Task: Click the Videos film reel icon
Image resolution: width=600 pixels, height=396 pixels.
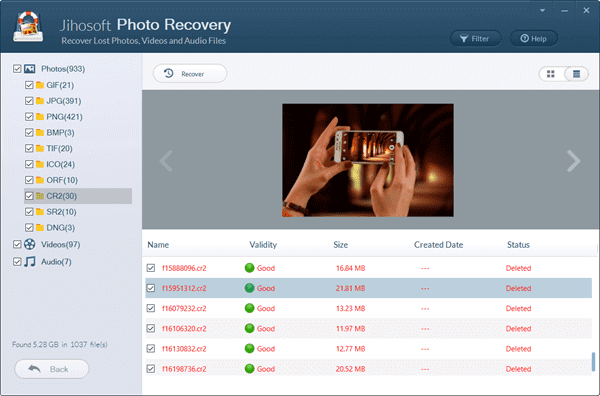Action: (x=29, y=244)
